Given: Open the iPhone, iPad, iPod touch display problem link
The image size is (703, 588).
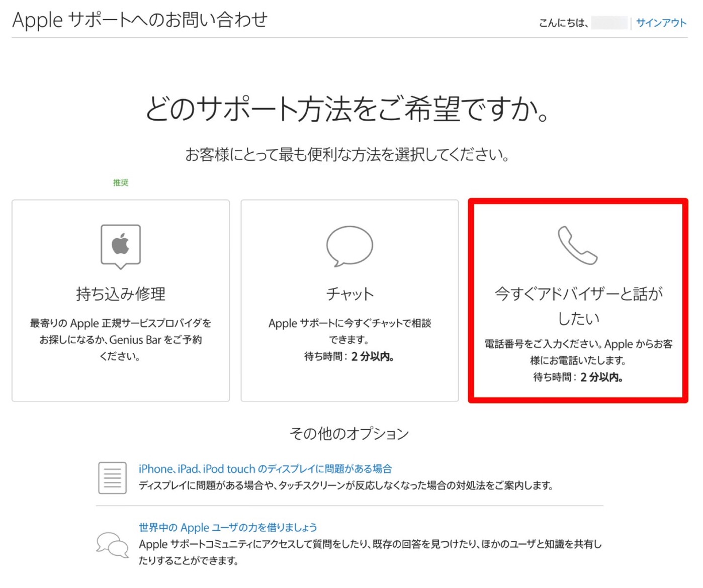Looking at the screenshot, I should click(265, 469).
